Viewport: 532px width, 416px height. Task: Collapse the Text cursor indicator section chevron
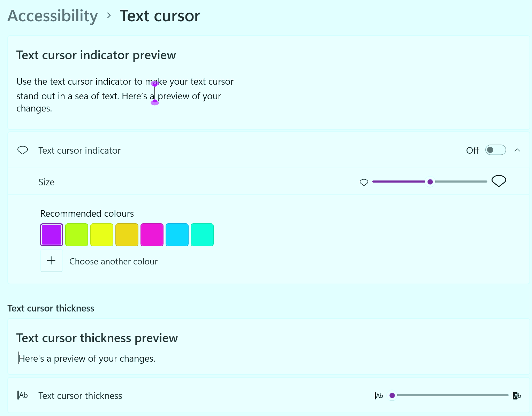point(517,150)
